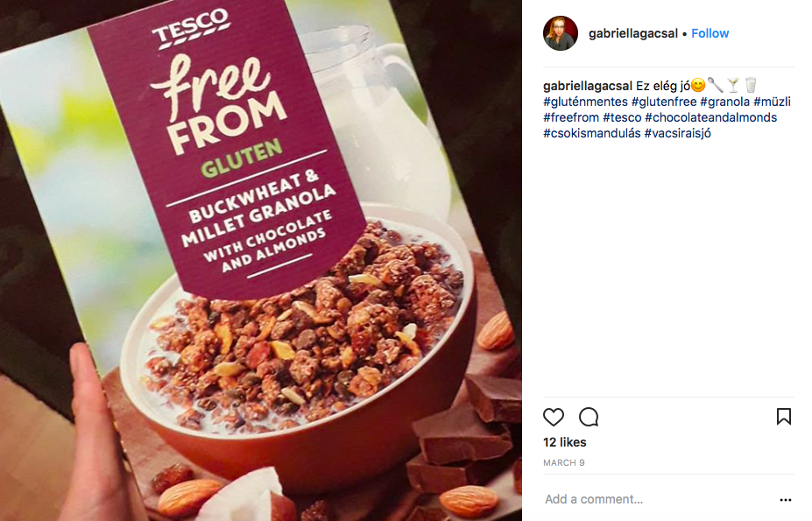Open hashtag #freefrom
Image resolution: width=812 pixels, height=521 pixels.
pos(571,117)
